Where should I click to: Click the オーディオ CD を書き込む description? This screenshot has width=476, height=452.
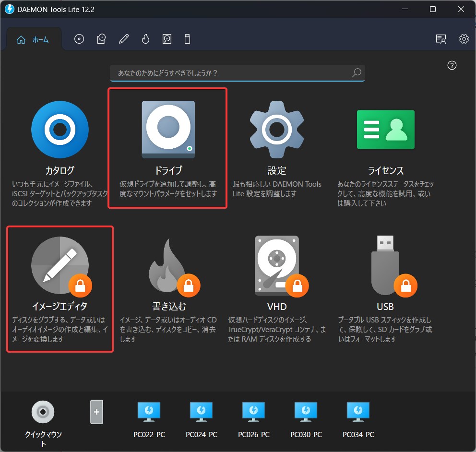[168, 329]
